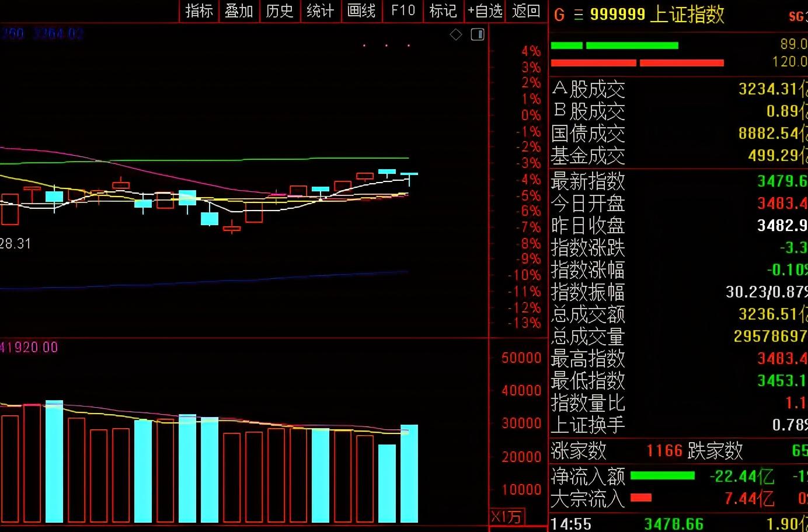Click the 1166 advancing count value
808x532 pixels.
point(664,451)
